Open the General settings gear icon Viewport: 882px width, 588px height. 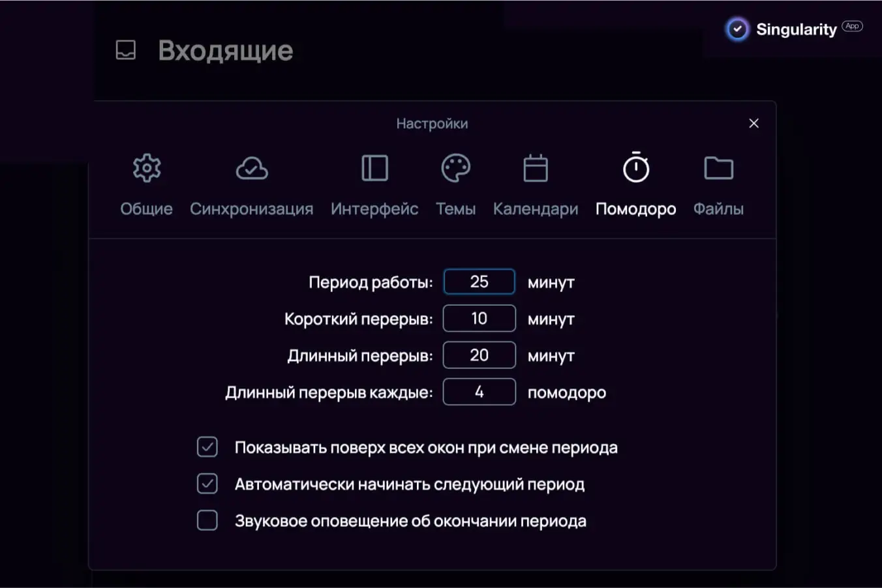[x=147, y=168]
